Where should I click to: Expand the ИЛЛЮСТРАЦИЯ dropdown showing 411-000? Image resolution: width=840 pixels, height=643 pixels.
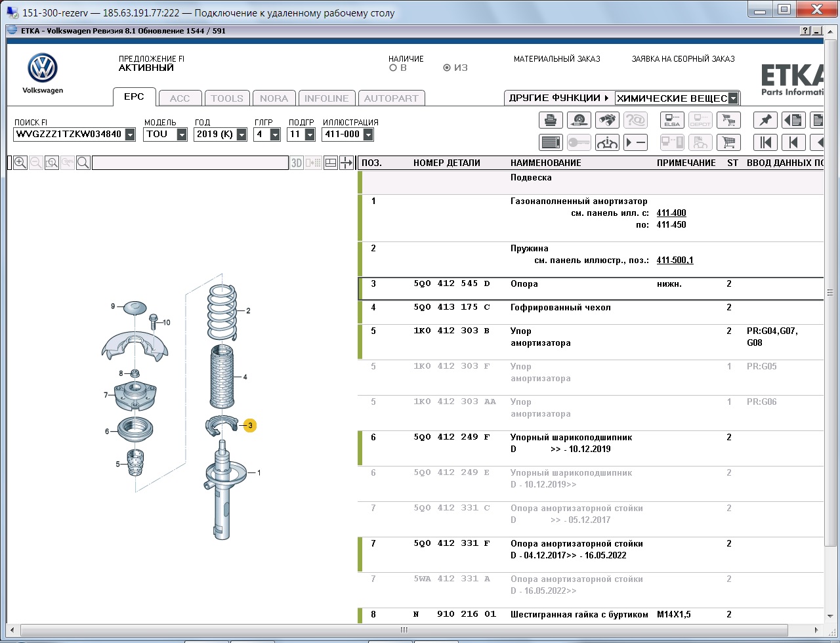click(x=367, y=135)
